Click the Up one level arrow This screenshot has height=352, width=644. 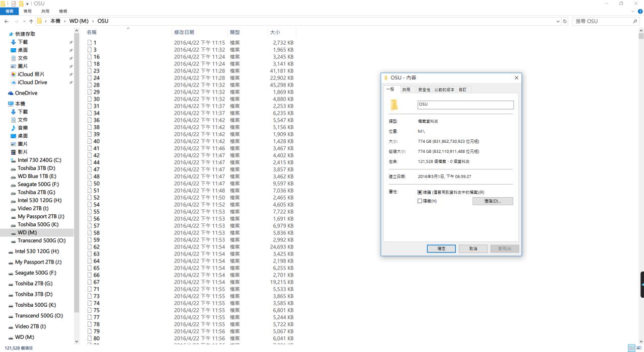pos(31,21)
